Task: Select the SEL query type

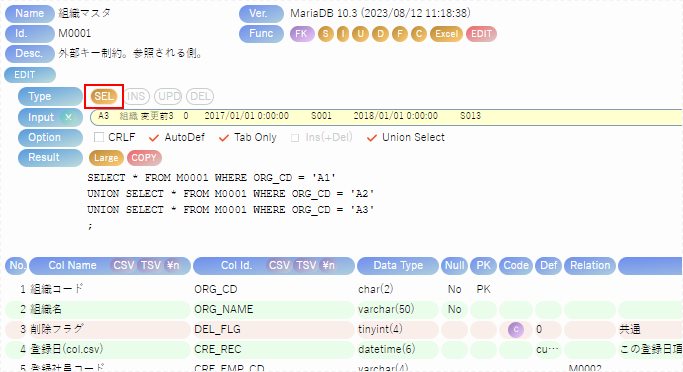Action: point(104,96)
